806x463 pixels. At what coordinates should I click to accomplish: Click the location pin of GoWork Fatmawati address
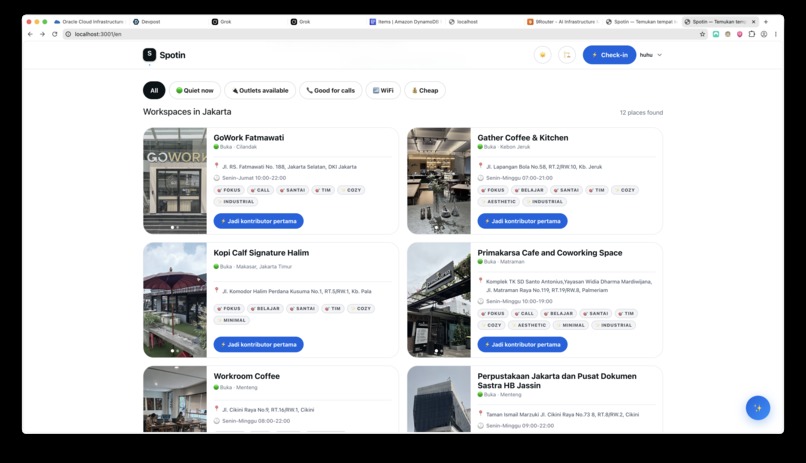click(216, 166)
